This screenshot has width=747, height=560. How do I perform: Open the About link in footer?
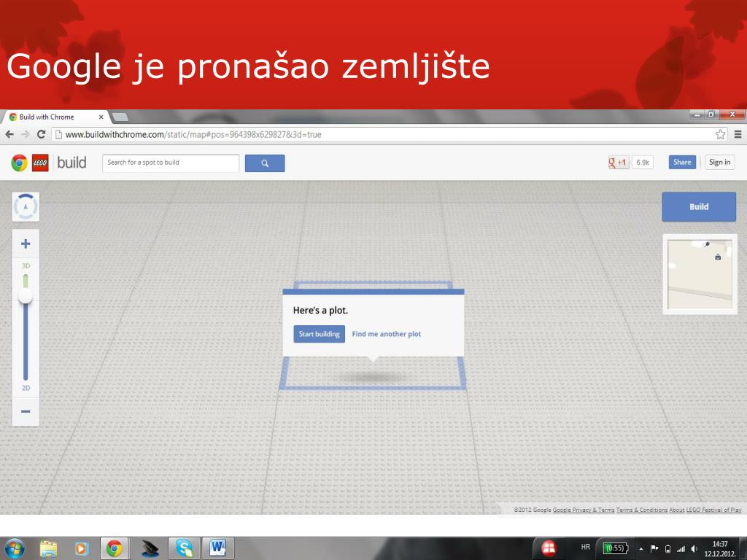(676, 510)
